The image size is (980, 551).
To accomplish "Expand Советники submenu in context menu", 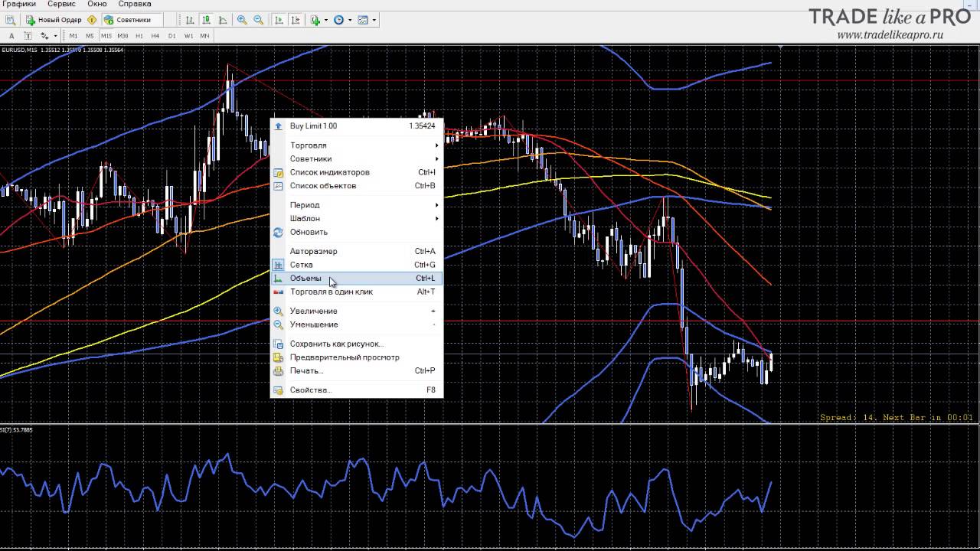I will tap(356, 159).
